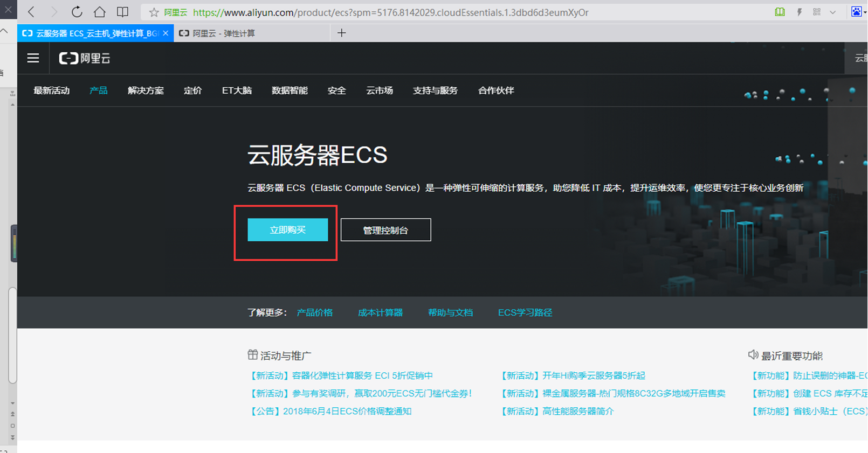868x453 pixels.
Task: Bookmark page with the star icon
Action: coord(154,12)
